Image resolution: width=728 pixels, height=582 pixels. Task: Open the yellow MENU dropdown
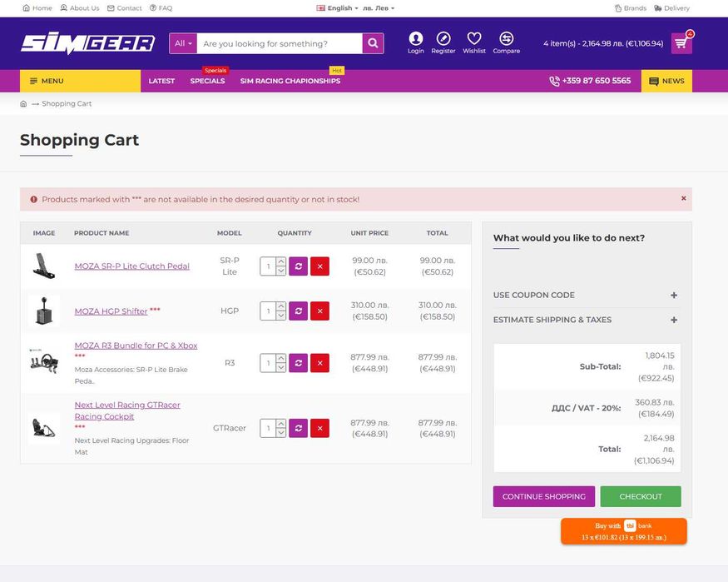[x=81, y=81]
